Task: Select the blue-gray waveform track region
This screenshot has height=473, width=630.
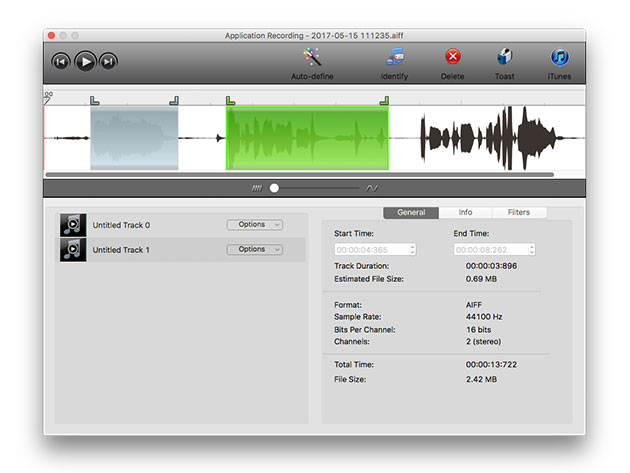Action: (134, 138)
